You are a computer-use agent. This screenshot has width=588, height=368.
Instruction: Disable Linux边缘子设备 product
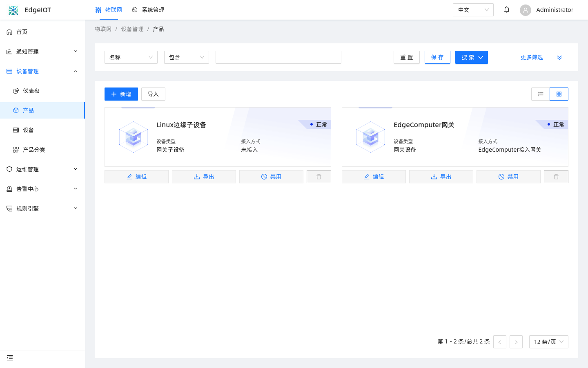pos(271,177)
